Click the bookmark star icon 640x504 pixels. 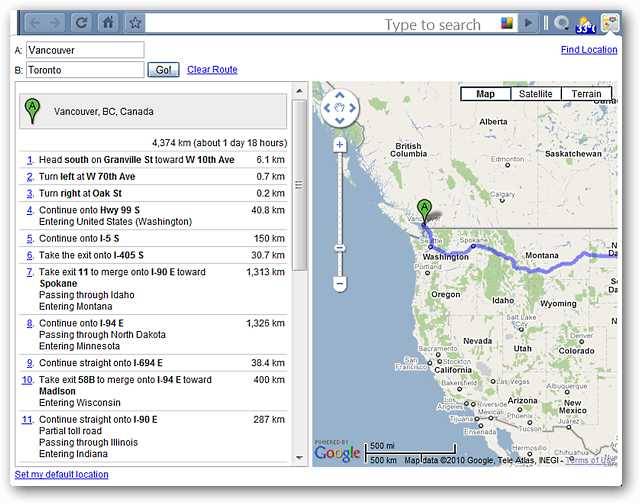(135, 23)
